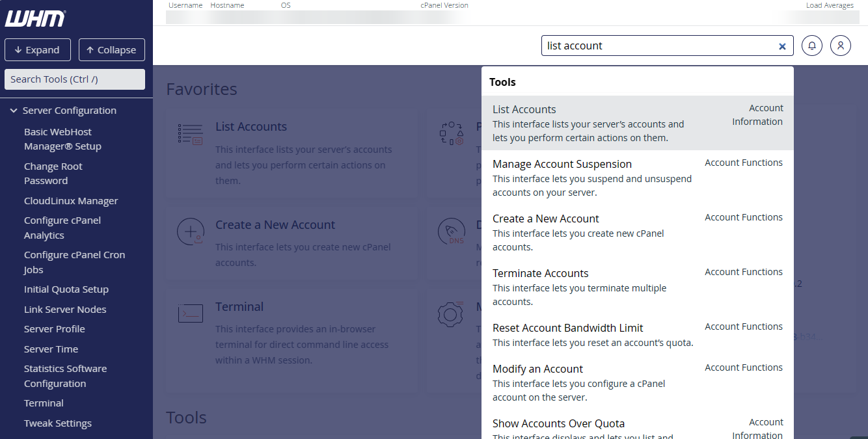Open the user account menu icon
The width and height of the screenshot is (868, 439).
841,46
